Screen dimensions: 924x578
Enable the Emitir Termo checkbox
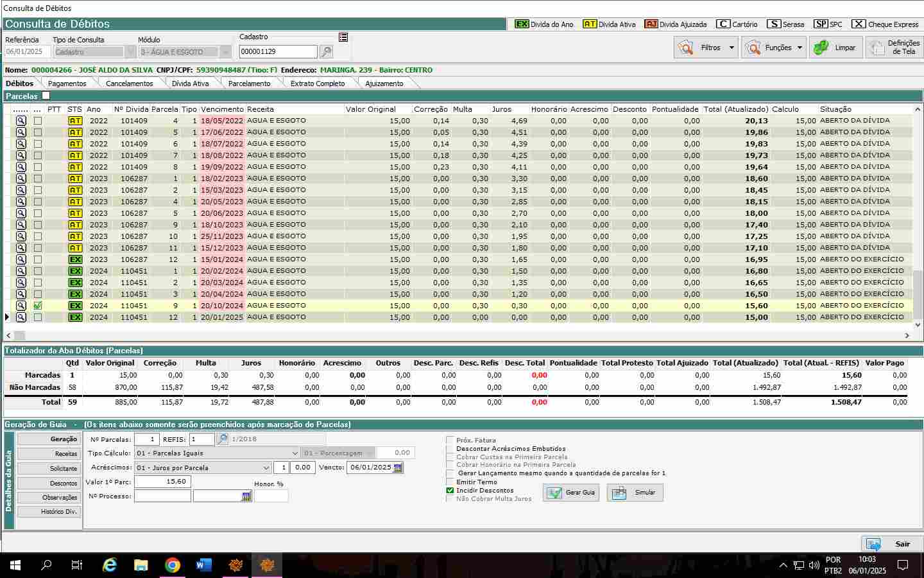pos(450,482)
